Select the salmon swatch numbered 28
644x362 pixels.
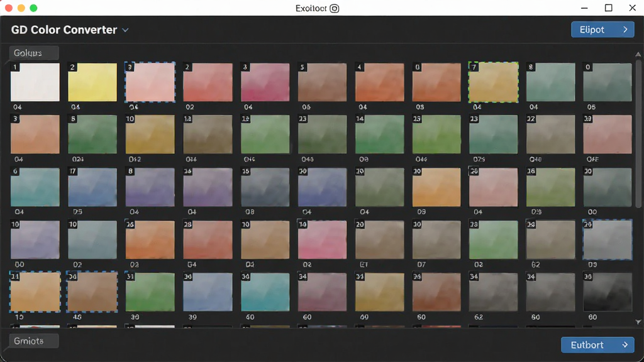[208, 239]
